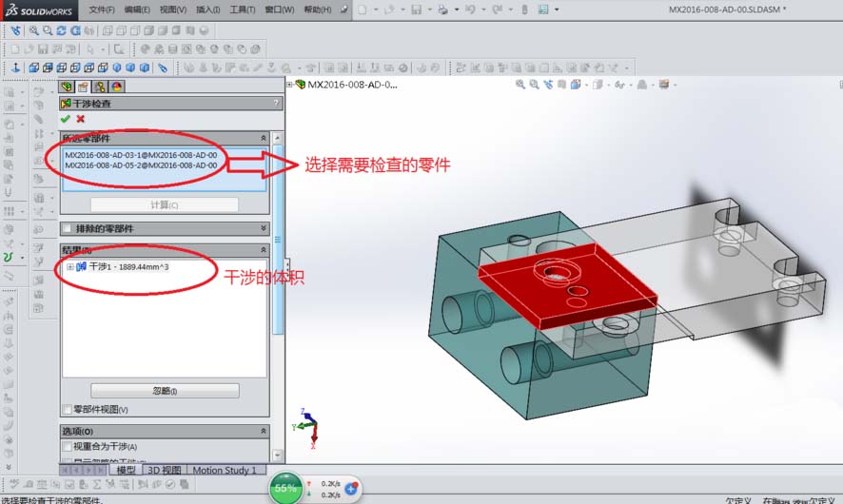Enable the 零部件视图 checkbox
This screenshot has height=504, width=843.
pyautogui.click(x=68, y=410)
